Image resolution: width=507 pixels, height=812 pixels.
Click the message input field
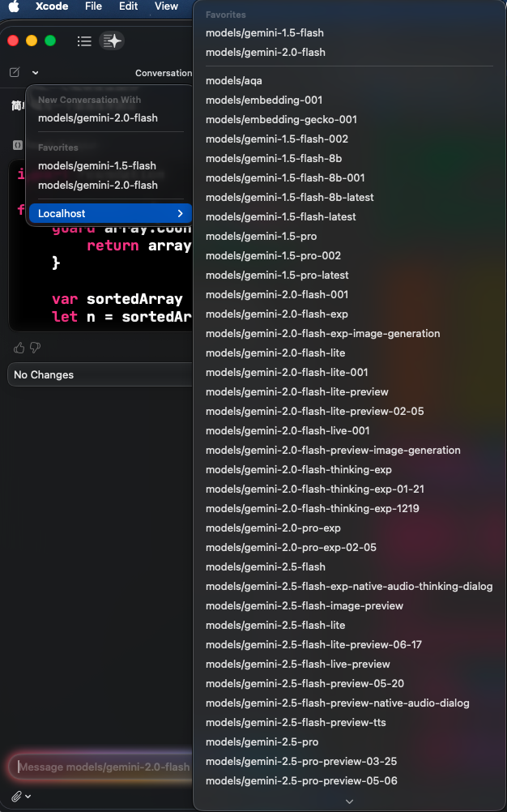coord(97,767)
